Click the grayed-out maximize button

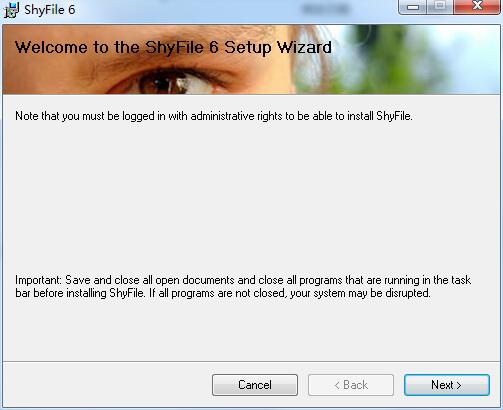coord(440,7)
